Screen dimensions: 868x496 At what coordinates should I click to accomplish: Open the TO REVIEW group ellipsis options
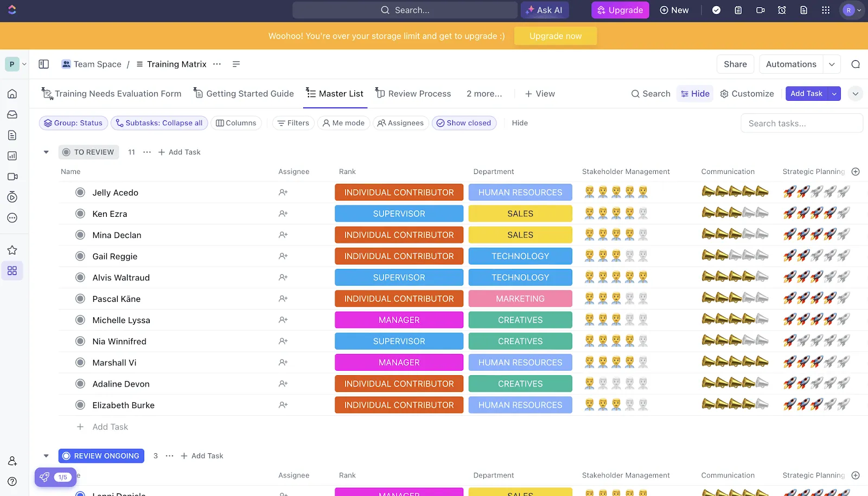pos(147,152)
